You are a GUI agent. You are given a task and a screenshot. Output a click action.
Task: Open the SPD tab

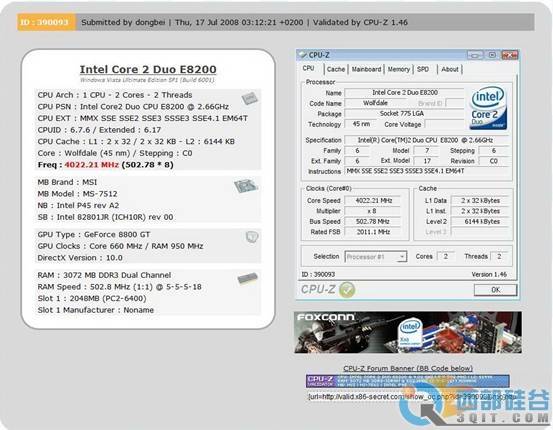coord(423,69)
